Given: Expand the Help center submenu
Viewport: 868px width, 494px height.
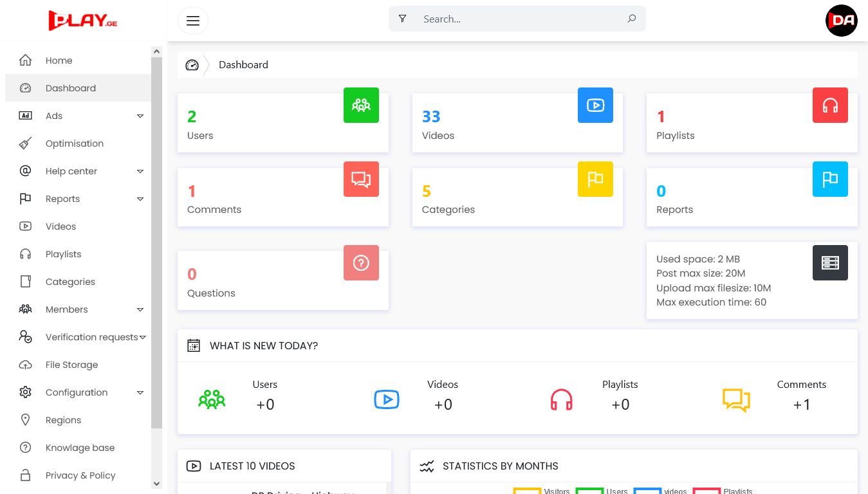Looking at the screenshot, I should point(140,171).
